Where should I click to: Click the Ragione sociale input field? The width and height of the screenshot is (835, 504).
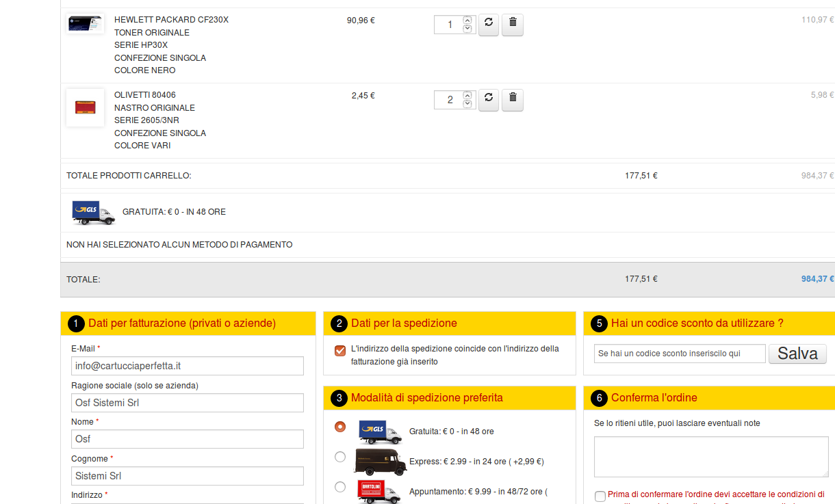(188, 403)
